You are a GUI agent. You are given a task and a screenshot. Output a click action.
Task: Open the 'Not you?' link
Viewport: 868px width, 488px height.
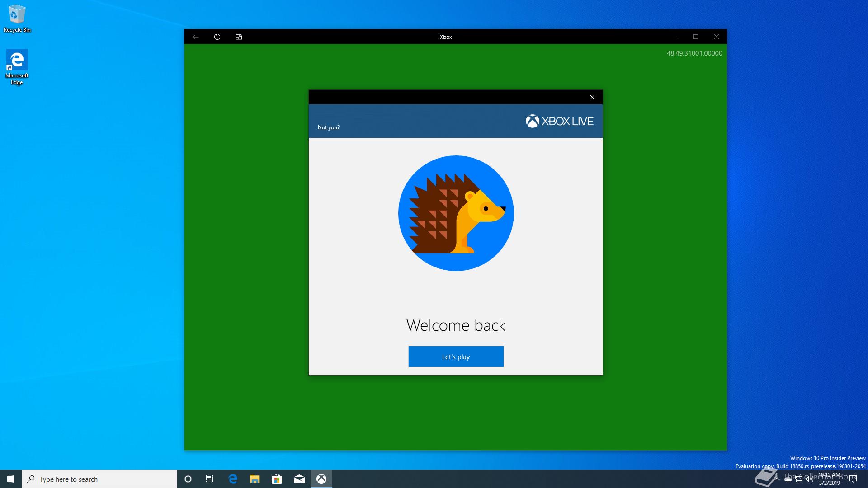(328, 127)
